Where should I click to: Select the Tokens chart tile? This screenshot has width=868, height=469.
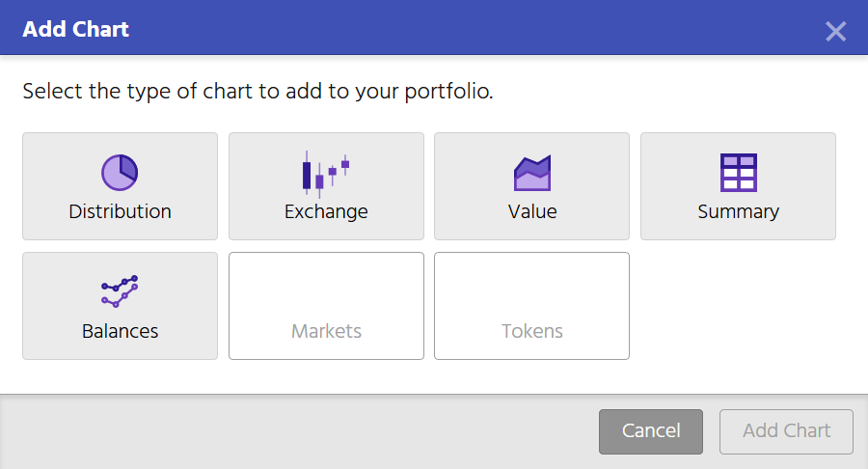(x=531, y=306)
